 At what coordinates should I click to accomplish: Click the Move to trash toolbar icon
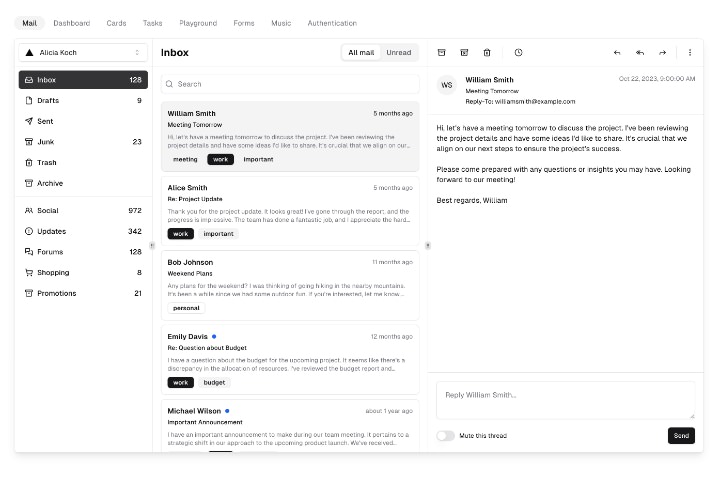pos(487,52)
